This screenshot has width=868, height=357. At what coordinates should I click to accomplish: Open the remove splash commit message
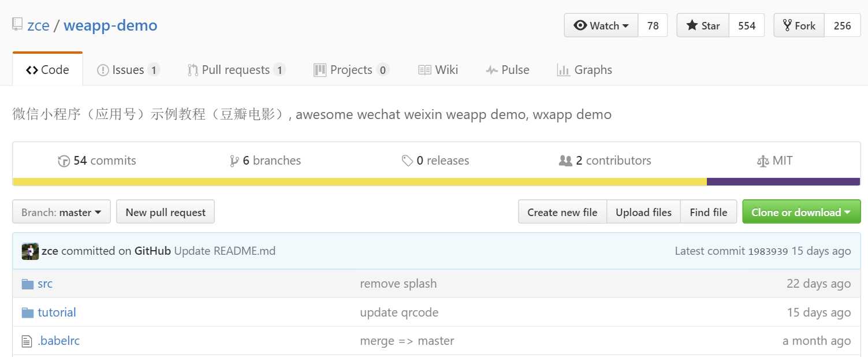[398, 284]
